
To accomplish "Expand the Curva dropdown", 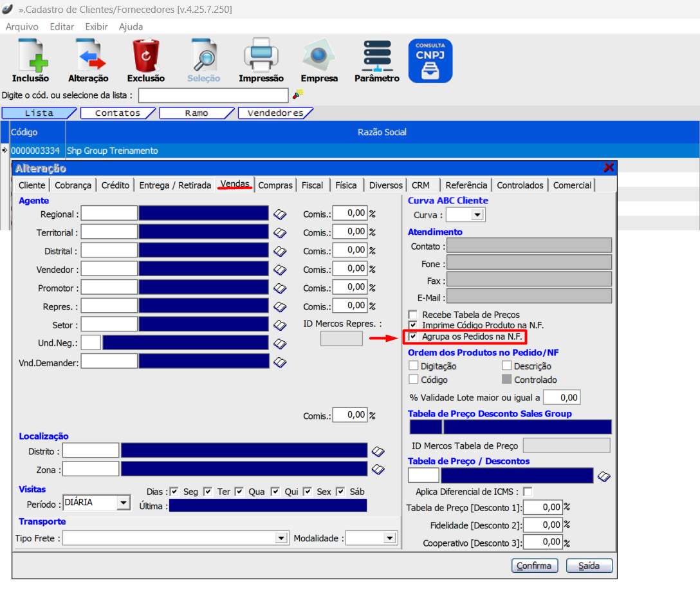I will 478,215.
